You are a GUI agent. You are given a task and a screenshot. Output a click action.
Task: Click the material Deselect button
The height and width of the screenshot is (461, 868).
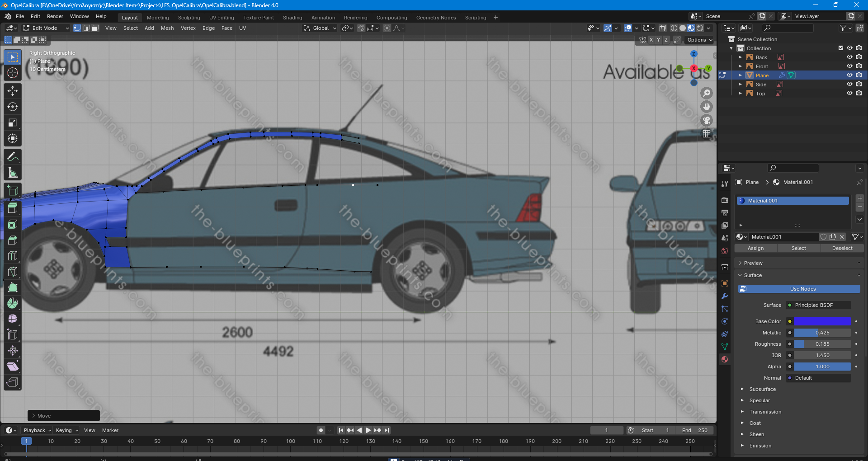842,248
